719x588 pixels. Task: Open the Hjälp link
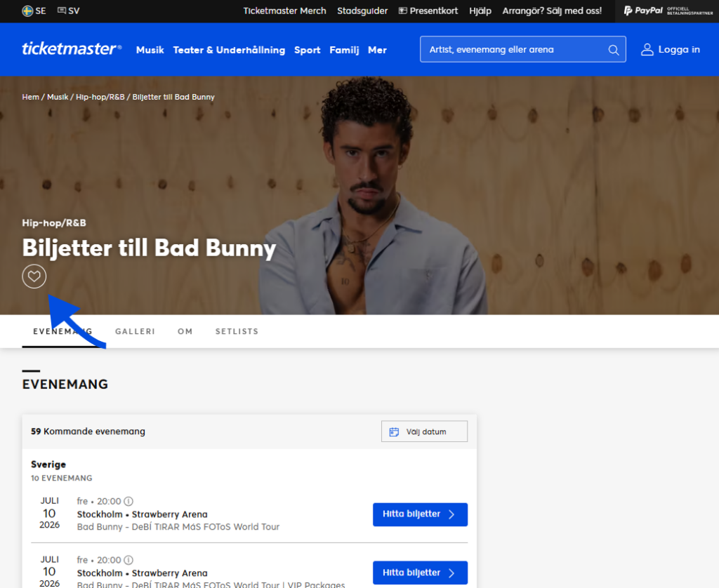pyautogui.click(x=480, y=11)
